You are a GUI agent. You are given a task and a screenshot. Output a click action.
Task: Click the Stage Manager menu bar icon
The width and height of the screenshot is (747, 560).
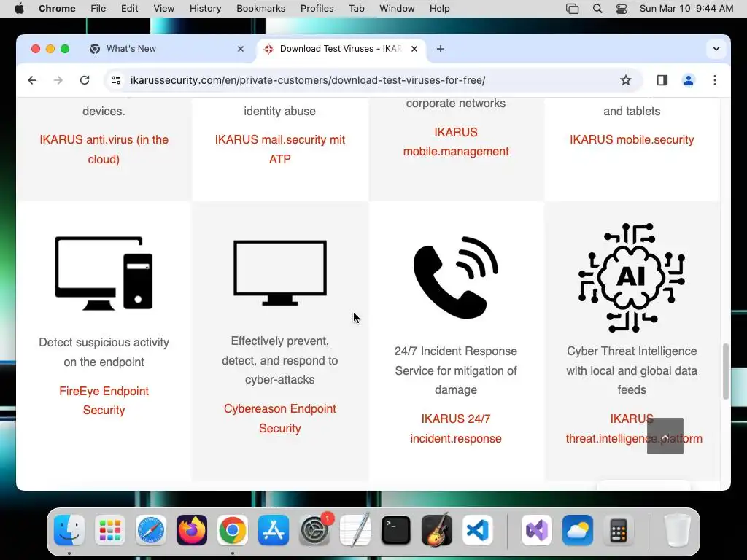click(572, 8)
